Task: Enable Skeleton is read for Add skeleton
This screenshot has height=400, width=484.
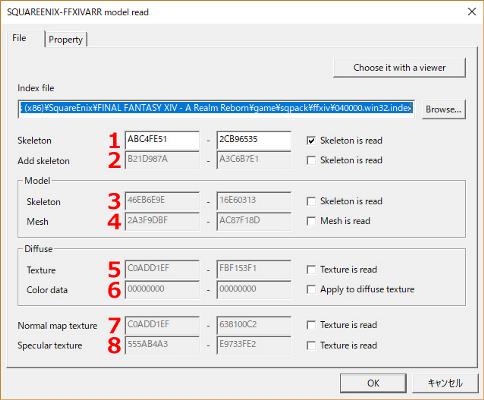Action: coord(311,160)
